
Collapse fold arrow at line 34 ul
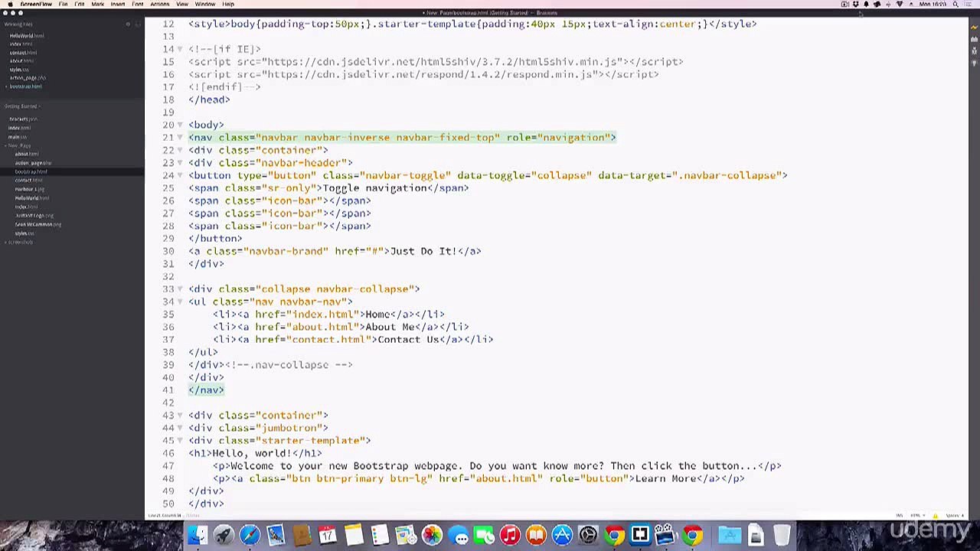[x=180, y=302]
